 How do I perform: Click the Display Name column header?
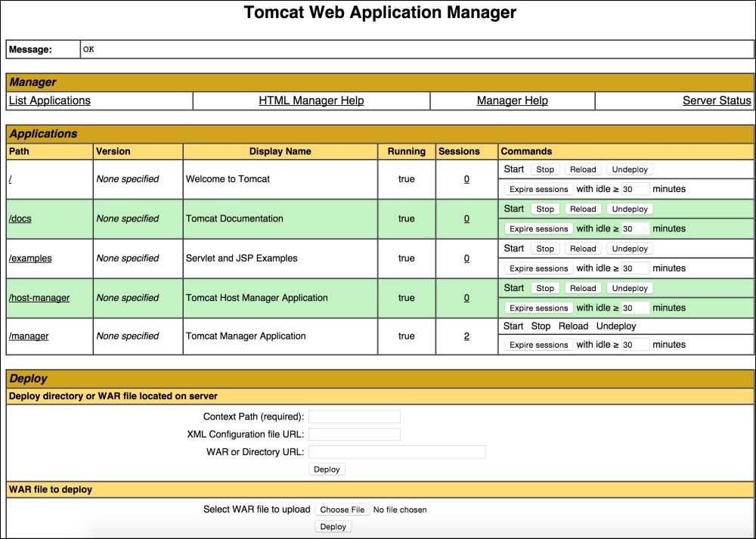(x=280, y=151)
